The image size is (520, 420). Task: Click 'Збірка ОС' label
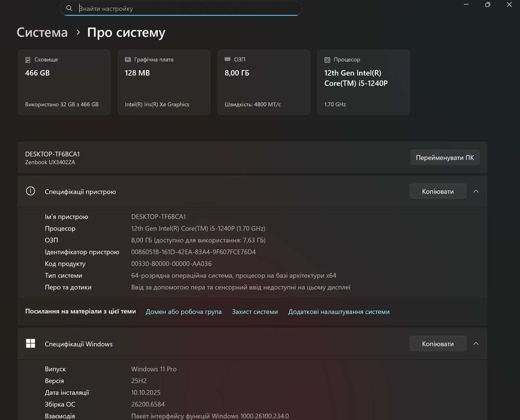pos(60,404)
